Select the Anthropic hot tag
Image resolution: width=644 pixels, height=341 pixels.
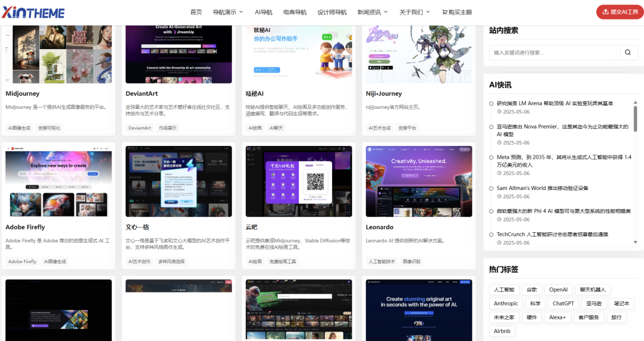[x=506, y=304]
